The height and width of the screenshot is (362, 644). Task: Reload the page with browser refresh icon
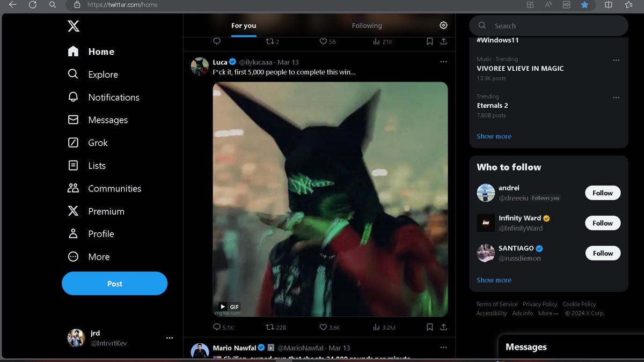(x=33, y=5)
